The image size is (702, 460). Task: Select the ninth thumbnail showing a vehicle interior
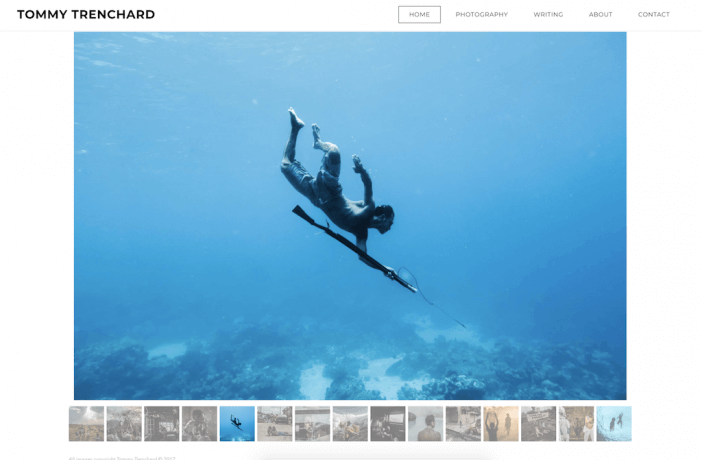click(388, 424)
